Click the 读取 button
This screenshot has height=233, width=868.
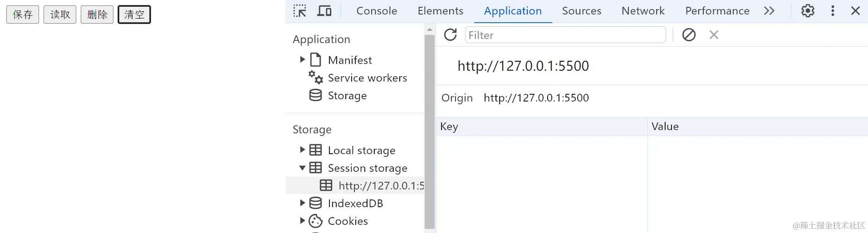[x=60, y=15]
